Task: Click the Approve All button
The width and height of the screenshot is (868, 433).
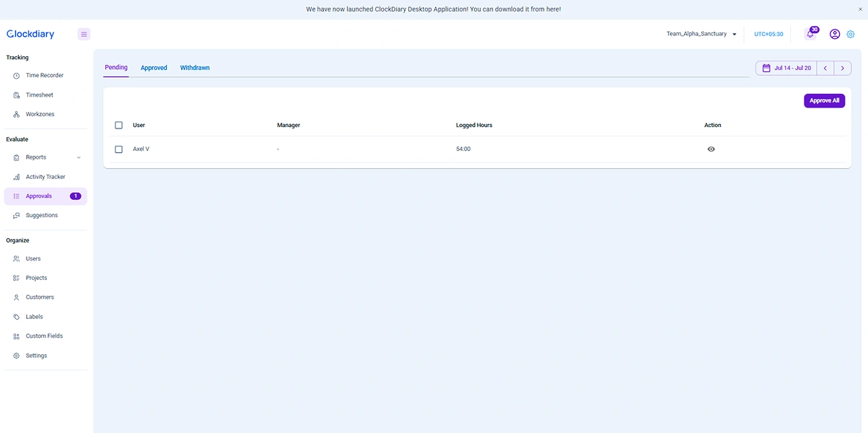Action: click(824, 101)
